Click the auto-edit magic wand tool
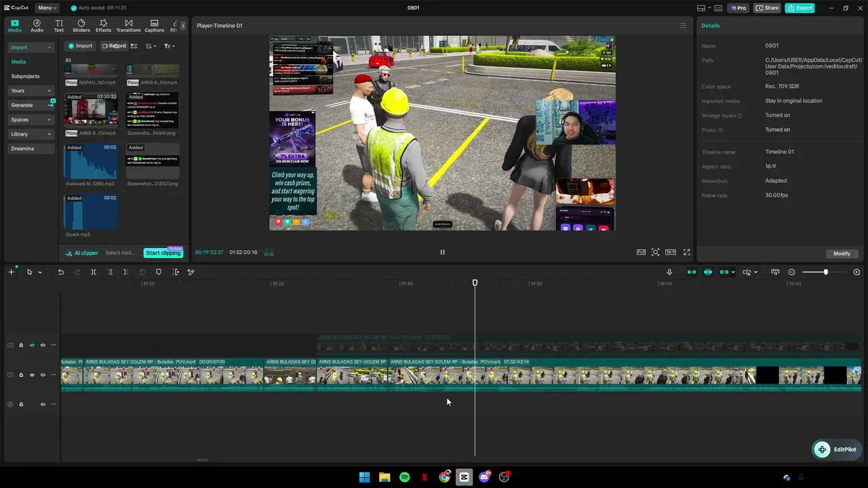Screen dimensions: 868x488 point(191,272)
